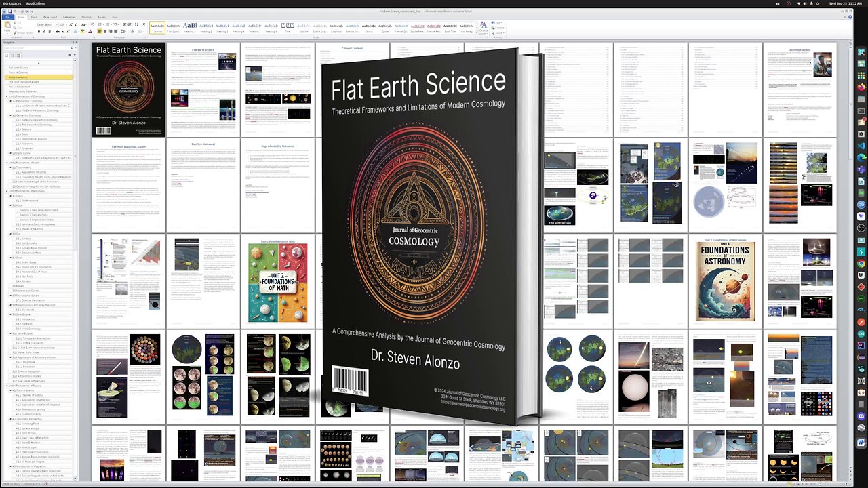Show or hide paragraph marks
The image size is (868, 488).
pos(144,24)
